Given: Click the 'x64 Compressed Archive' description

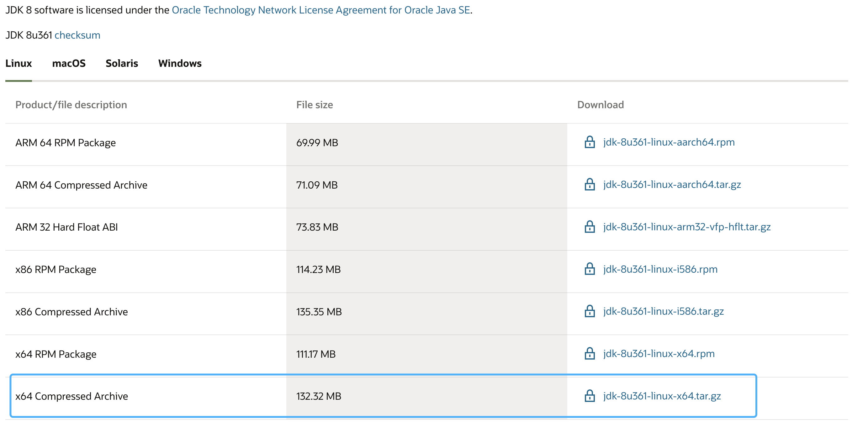Looking at the screenshot, I should pyautogui.click(x=71, y=396).
